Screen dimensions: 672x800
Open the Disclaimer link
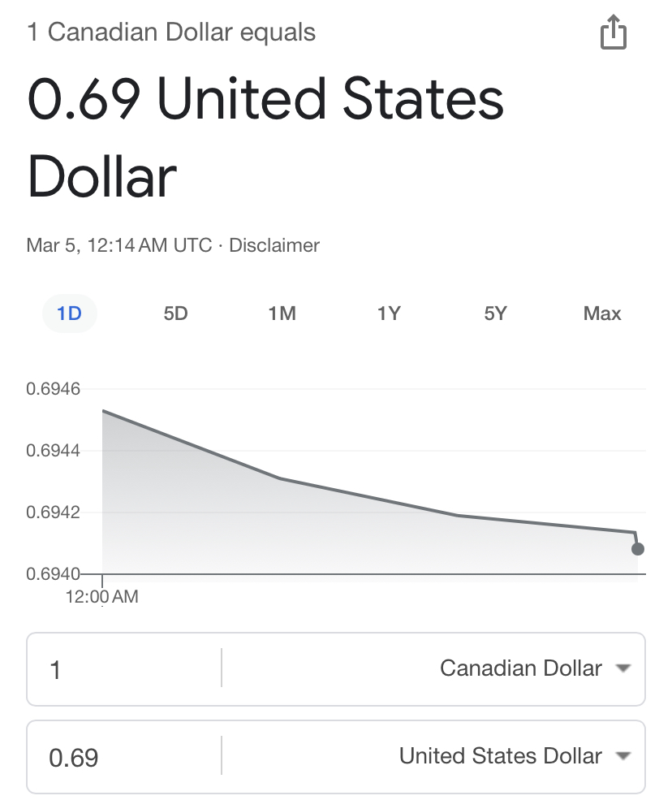274,245
